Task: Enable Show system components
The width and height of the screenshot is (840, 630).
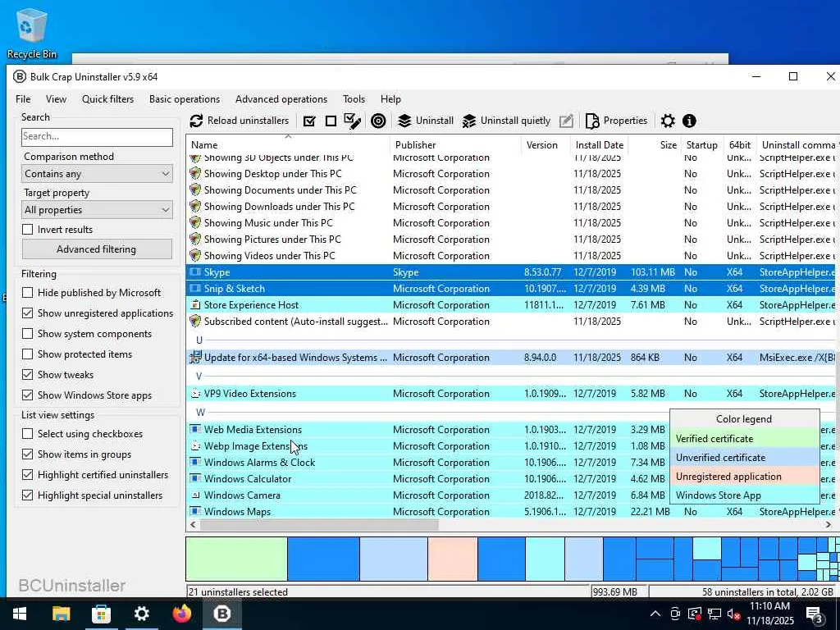Action: (28, 333)
